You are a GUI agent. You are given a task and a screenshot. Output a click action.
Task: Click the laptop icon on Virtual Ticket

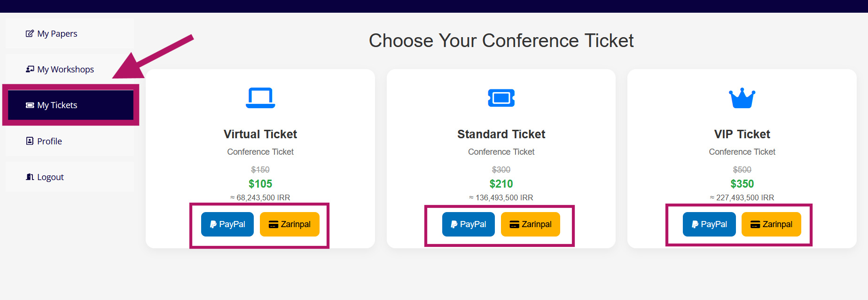coord(260,98)
